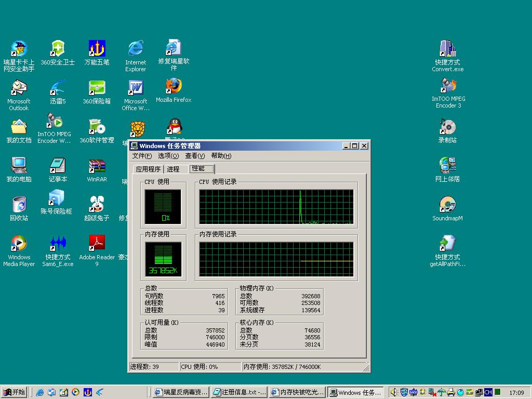Click the Internet Explorer quick launch icon

(40, 392)
